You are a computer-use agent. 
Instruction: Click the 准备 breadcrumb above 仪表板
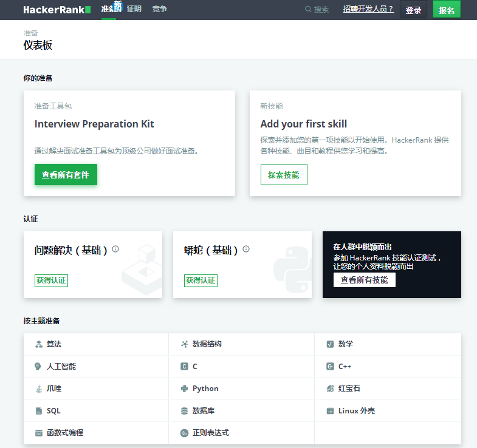point(30,33)
